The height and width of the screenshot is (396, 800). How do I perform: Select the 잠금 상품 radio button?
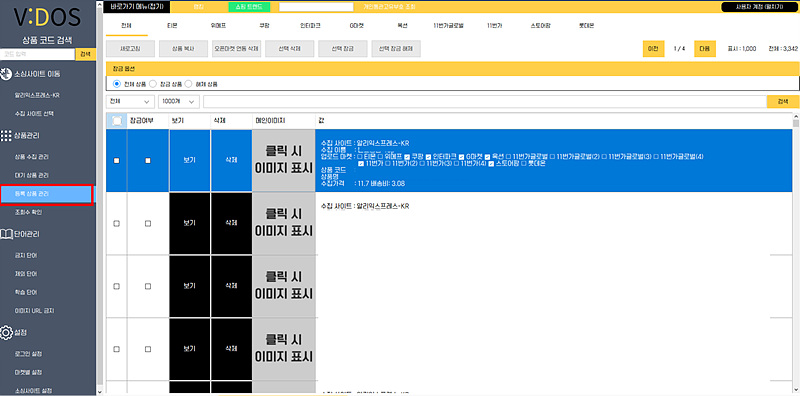[x=153, y=84]
